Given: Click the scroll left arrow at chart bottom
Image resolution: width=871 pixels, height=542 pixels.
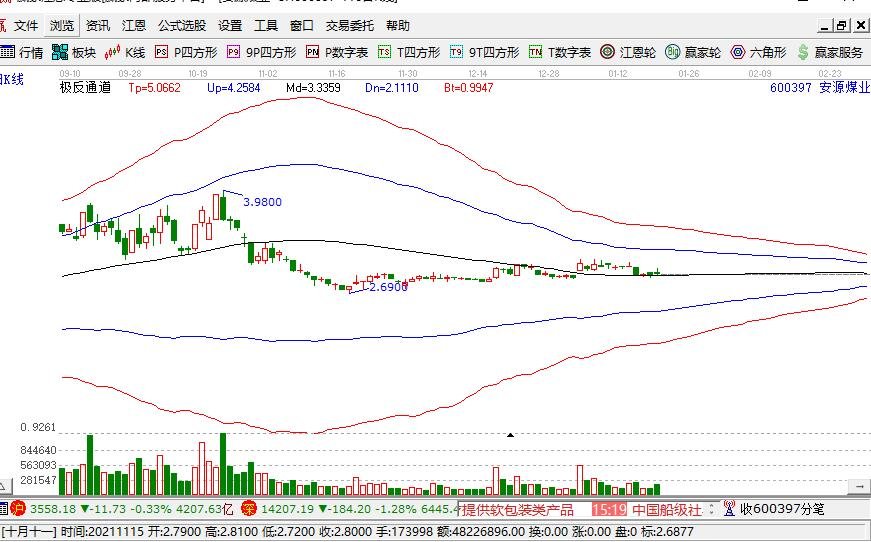Looking at the screenshot, I should pyautogui.click(x=4, y=486).
